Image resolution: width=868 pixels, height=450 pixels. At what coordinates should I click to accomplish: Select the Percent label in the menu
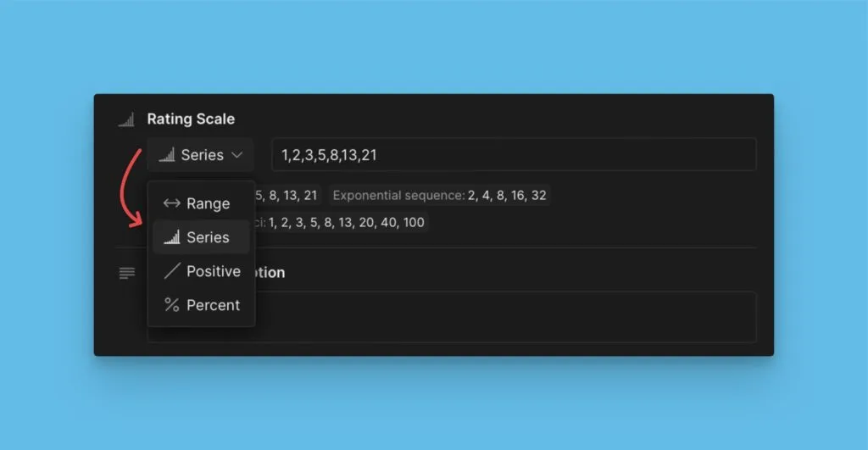(x=213, y=305)
